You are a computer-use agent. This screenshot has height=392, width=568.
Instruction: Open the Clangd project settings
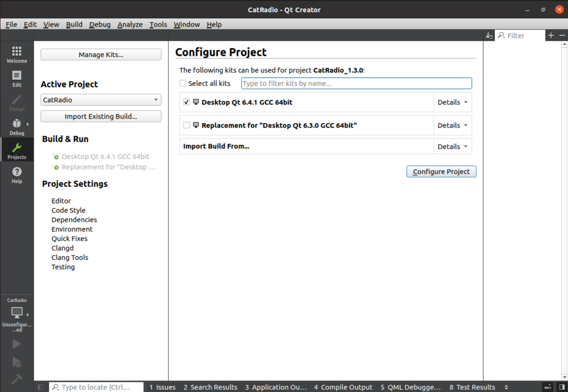click(x=62, y=248)
